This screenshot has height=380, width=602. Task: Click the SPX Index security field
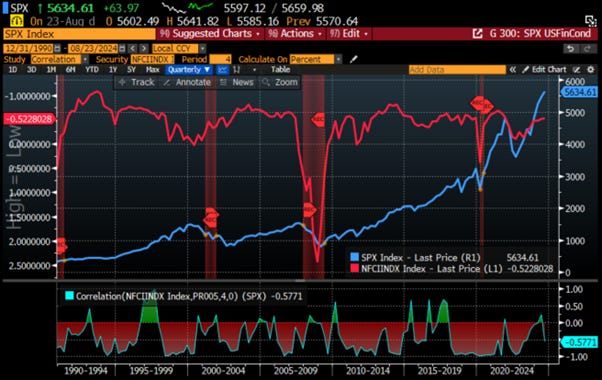point(79,34)
